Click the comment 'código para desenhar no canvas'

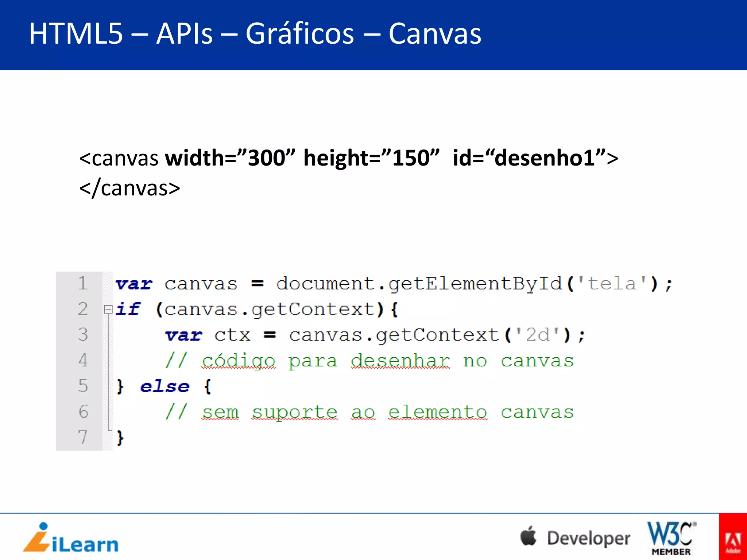[369, 361]
